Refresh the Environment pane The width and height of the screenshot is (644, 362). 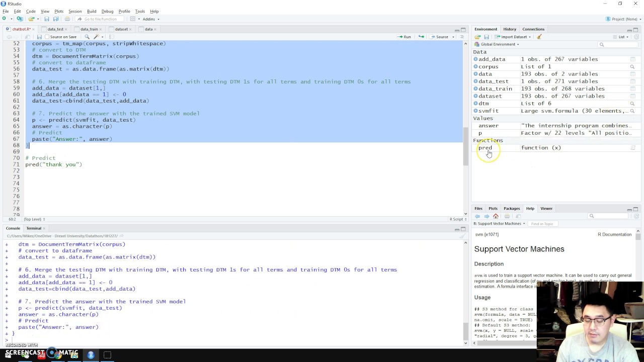[636, 37]
